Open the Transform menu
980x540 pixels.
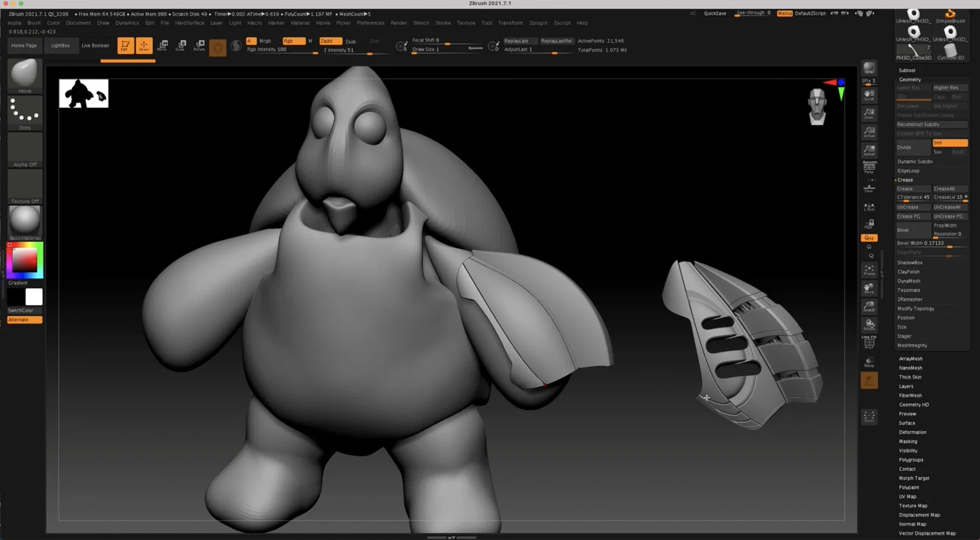(510, 23)
